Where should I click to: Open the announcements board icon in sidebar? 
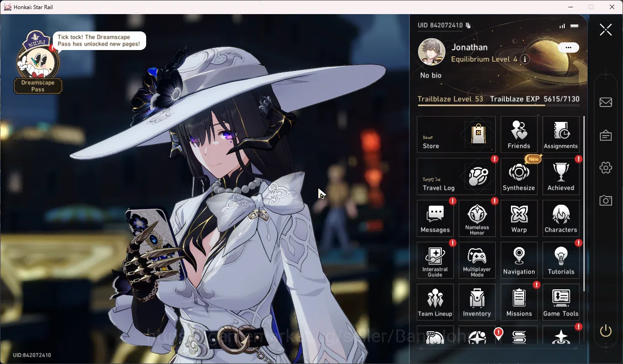(x=606, y=135)
